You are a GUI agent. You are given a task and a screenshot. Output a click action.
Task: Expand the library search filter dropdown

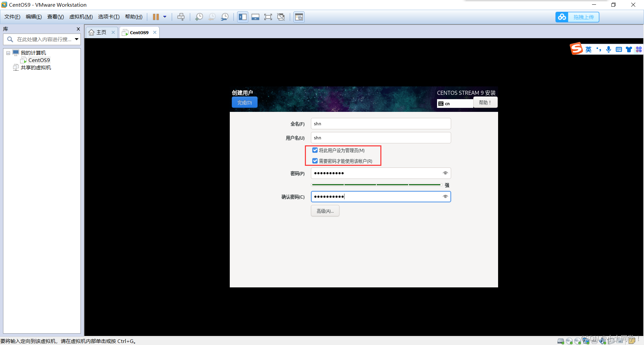point(77,40)
